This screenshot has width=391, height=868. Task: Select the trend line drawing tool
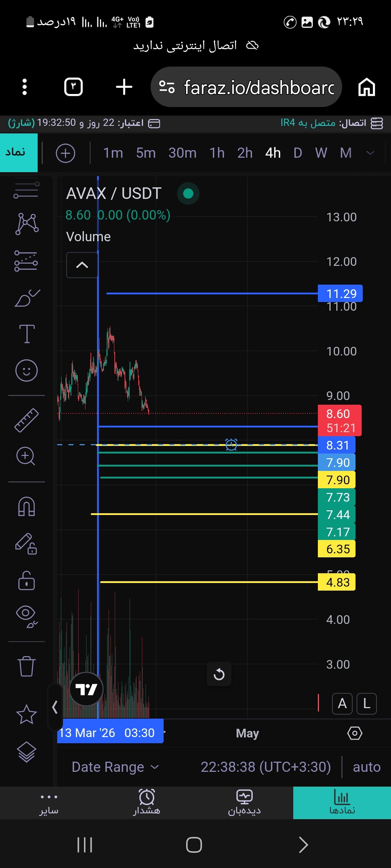[26, 190]
